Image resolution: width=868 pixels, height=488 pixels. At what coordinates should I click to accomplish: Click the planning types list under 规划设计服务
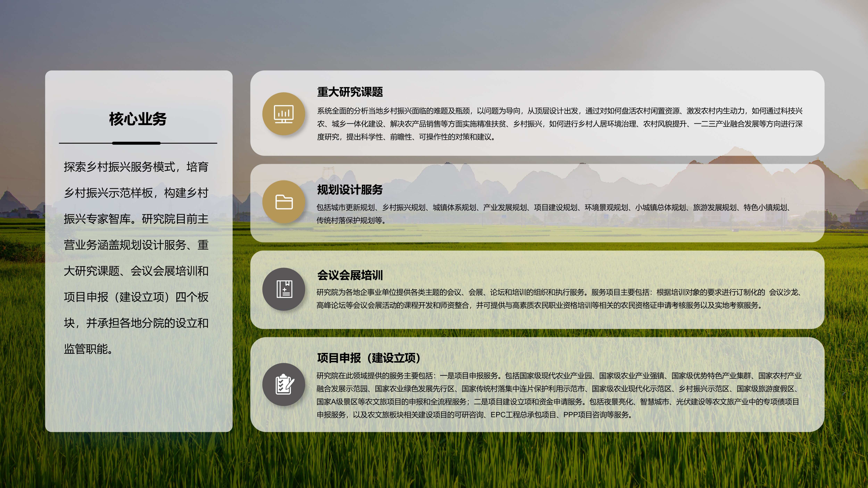pyautogui.click(x=553, y=207)
